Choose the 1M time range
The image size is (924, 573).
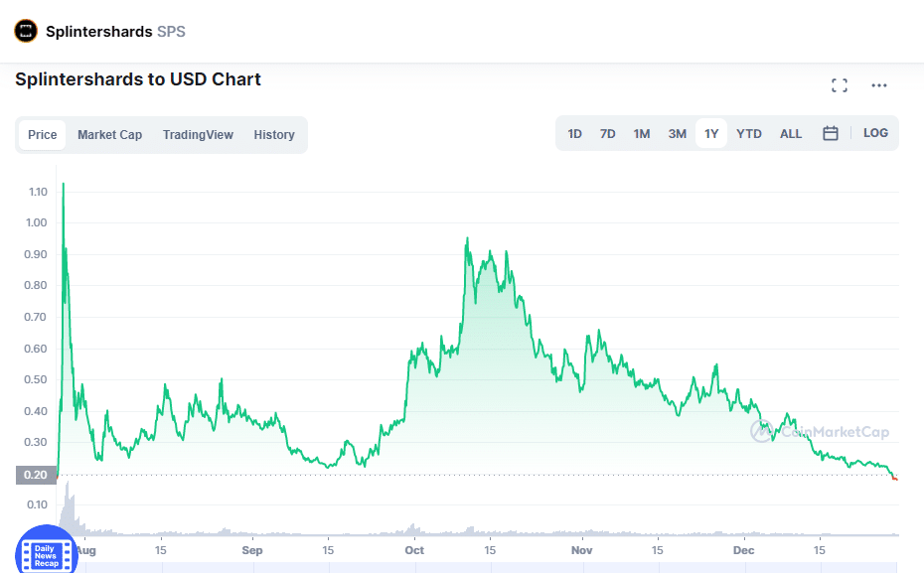[642, 134]
